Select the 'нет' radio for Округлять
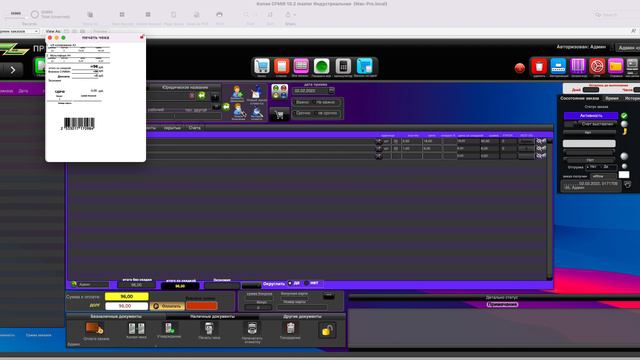Viewport: 640px width, 360px height. pos(307,283)
